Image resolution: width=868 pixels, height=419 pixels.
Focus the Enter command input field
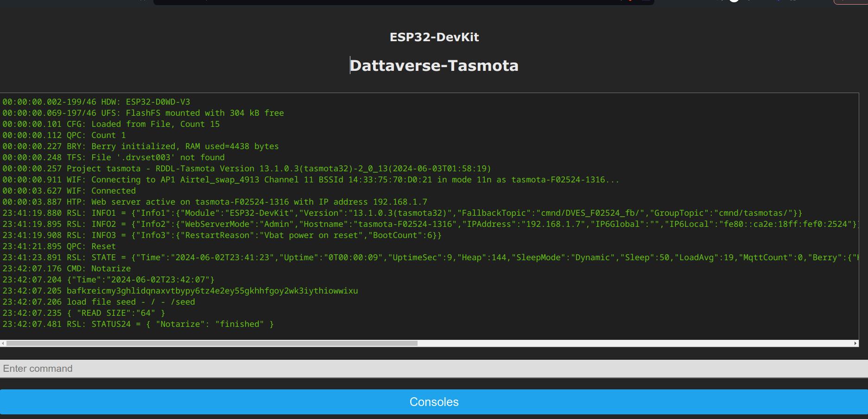434,369
